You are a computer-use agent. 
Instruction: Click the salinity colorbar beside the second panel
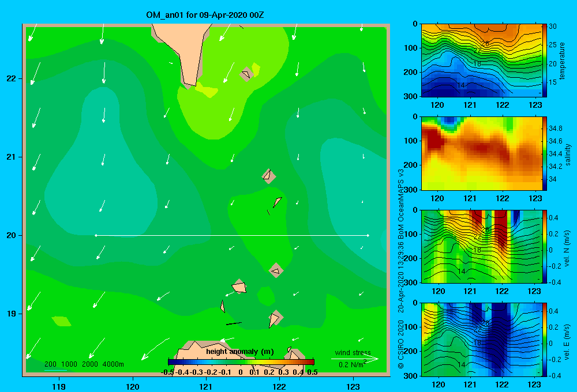pos(545,154)
